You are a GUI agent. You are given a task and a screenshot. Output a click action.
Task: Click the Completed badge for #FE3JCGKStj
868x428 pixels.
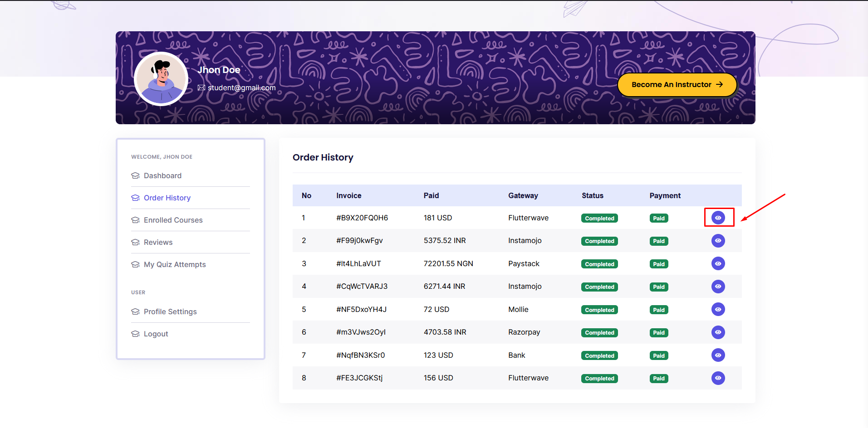(599, 378)
